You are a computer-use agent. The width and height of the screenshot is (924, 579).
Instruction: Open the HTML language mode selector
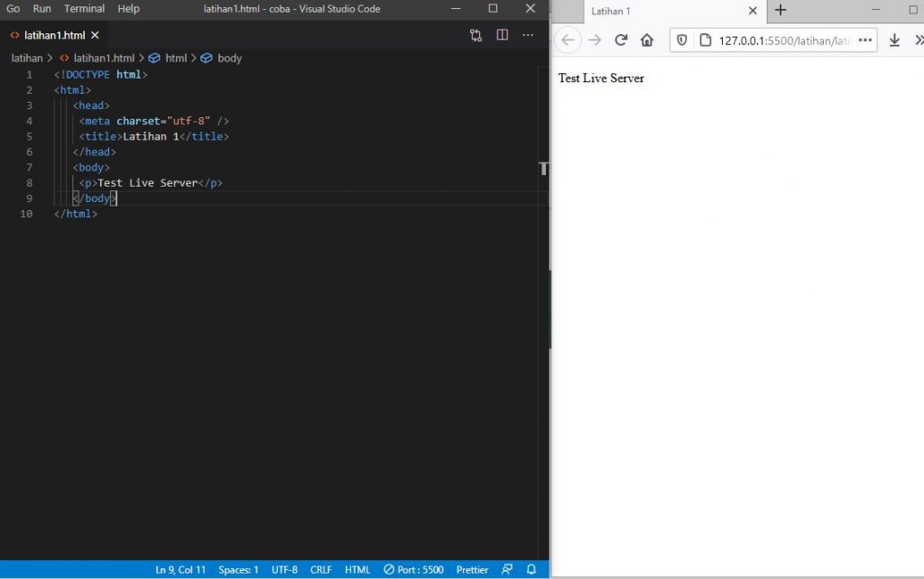coord(357,569)
